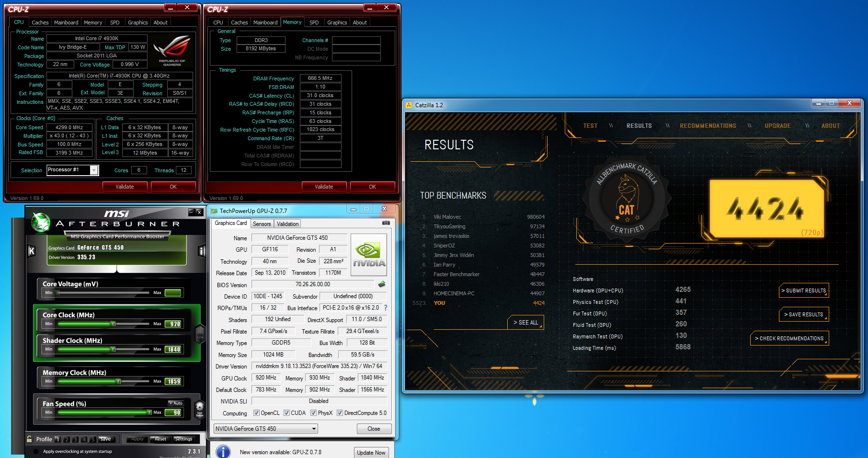Take a GPU-Z screenshot with the camera icon
This screenshot has width=868, height=458.
pos(386,223)
